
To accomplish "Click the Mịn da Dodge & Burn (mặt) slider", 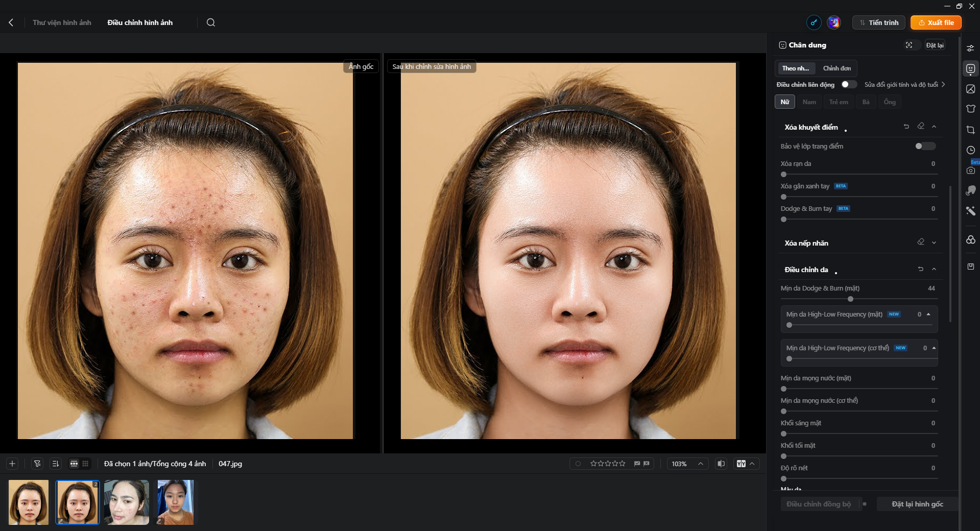I will click(859, 299).
